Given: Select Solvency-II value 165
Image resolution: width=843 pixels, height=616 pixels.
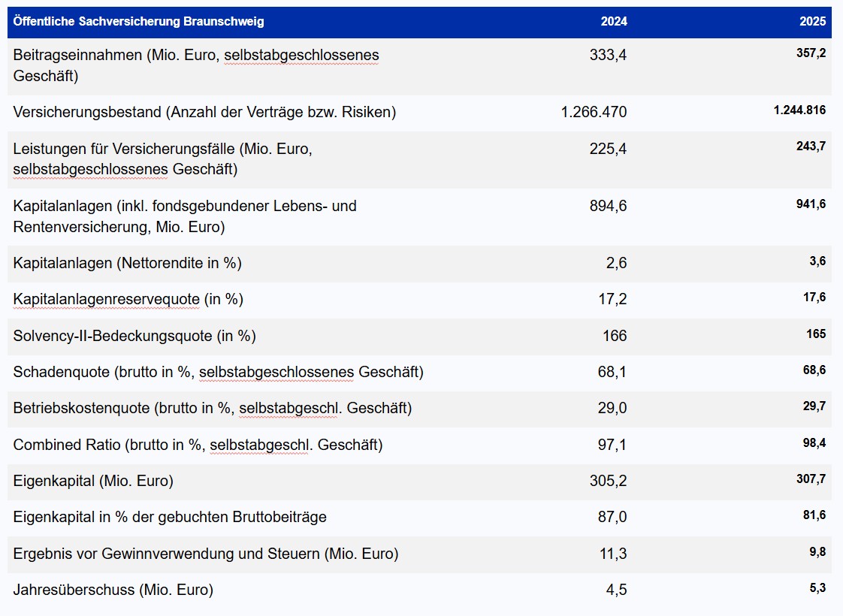Looking at the screenshot, I should 816,334.
